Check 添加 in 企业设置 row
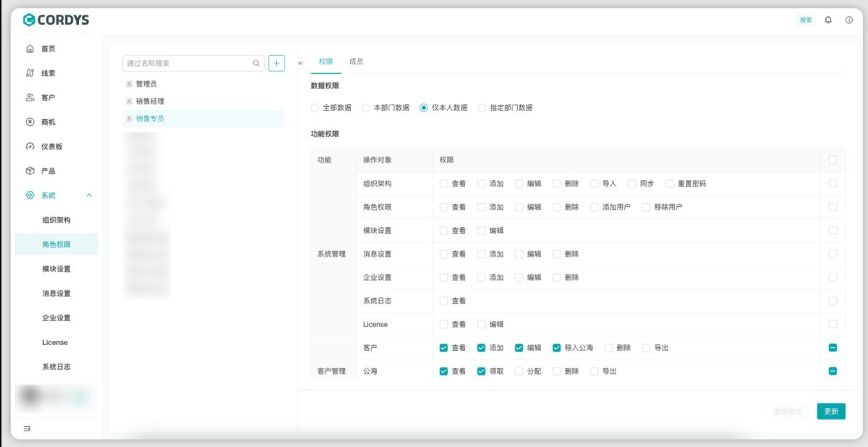868x447 pixels. coord(481,278)
